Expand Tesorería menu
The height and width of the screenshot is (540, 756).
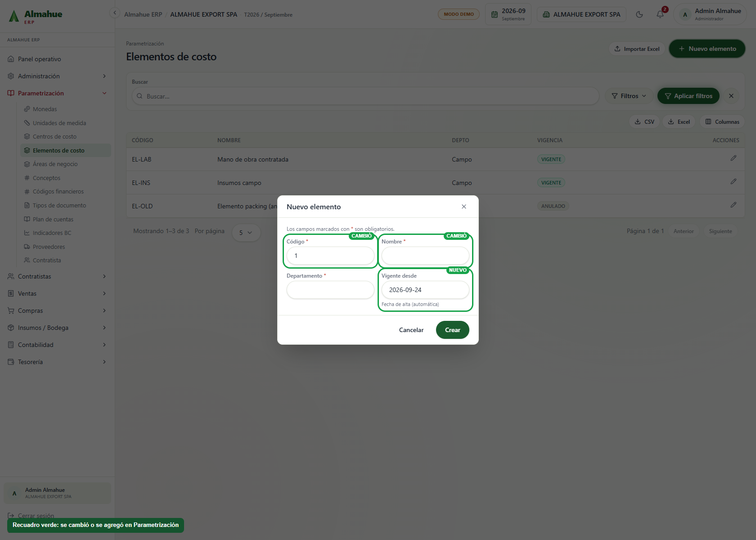tap(57, 362)
